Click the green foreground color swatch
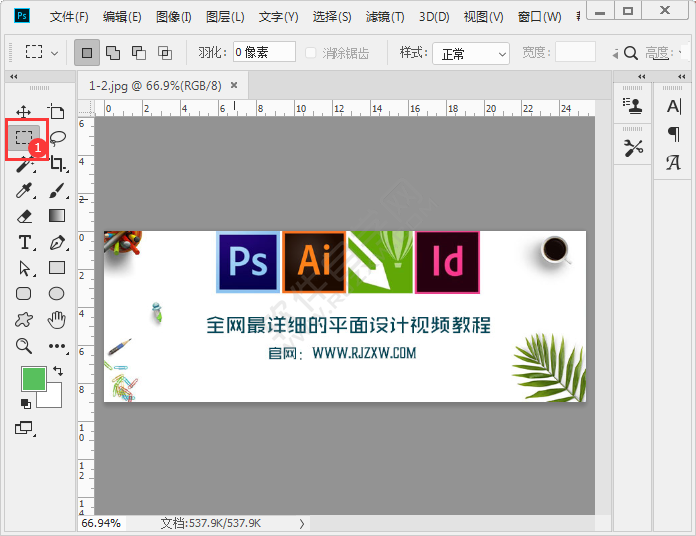The image size is (696, 536). [33, 379]
